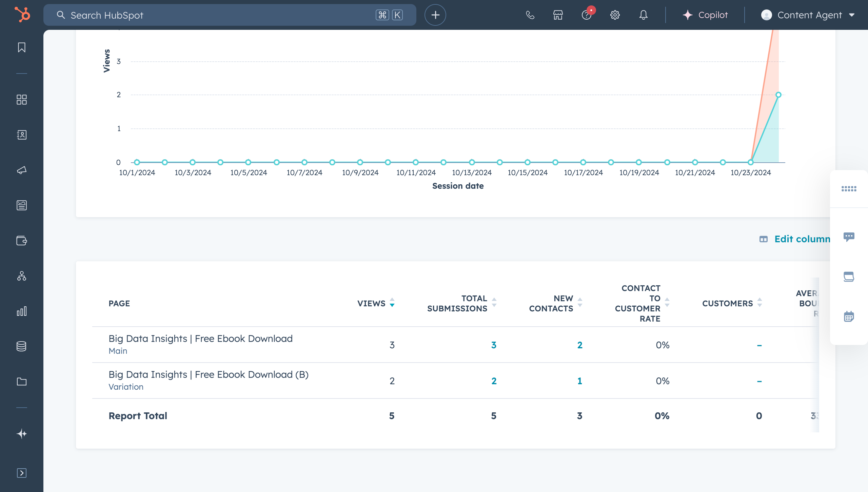Open Help icon with notification badge

[x=587, y=14]
